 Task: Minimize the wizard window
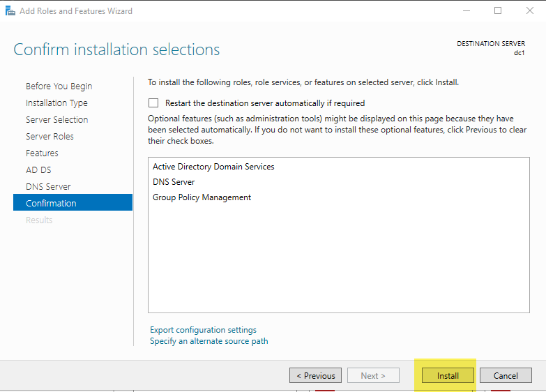[467, 10]
